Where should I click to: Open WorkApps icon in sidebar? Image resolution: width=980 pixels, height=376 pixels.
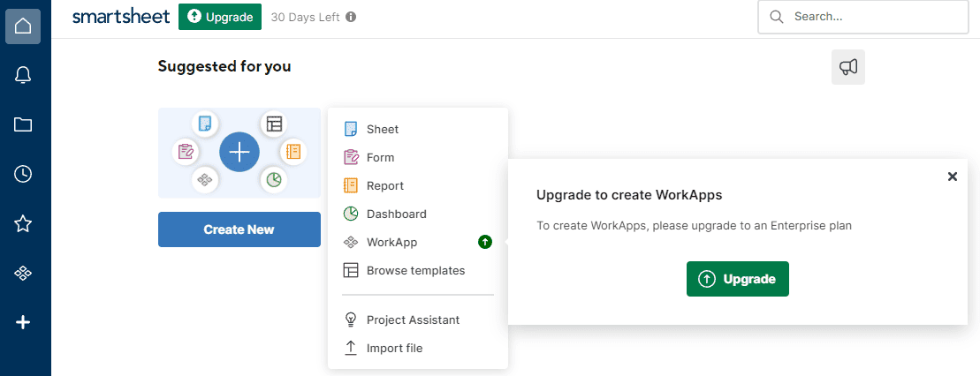coord(23,273)
